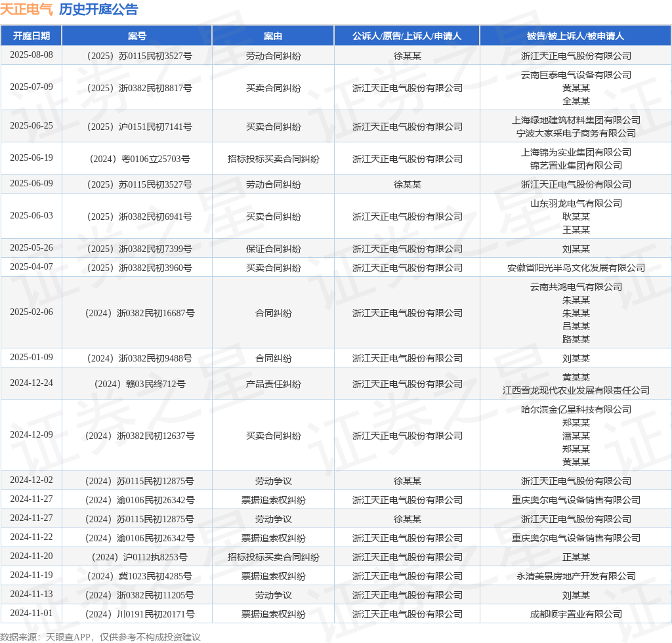Click the date cell 2025-01-09
Image resolution: width=672 pixels, height=643 pixels.
31,358
